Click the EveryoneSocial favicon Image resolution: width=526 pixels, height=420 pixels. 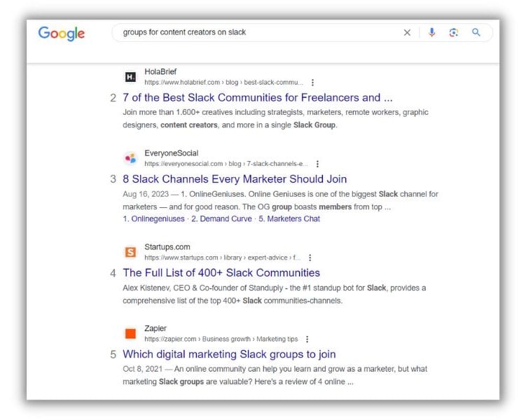130,158
